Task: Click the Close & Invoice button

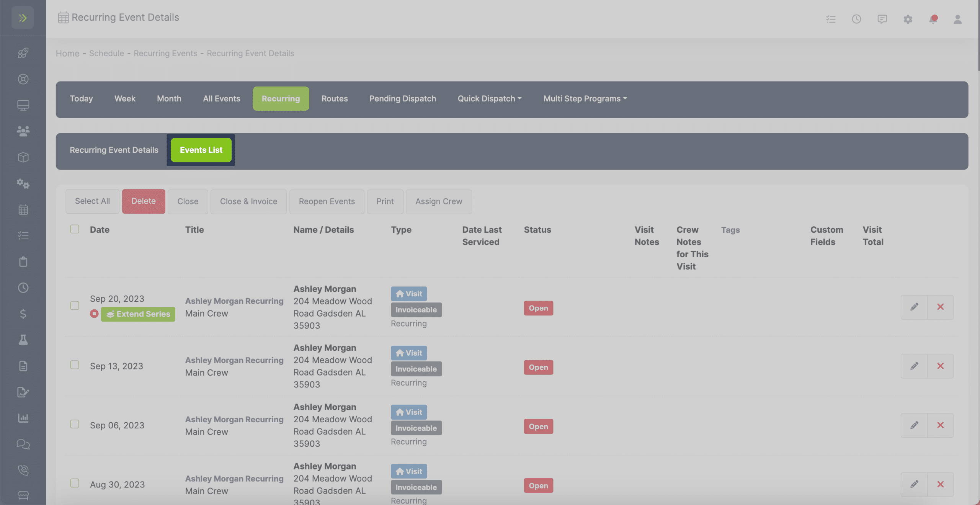Action: point(248,201)
